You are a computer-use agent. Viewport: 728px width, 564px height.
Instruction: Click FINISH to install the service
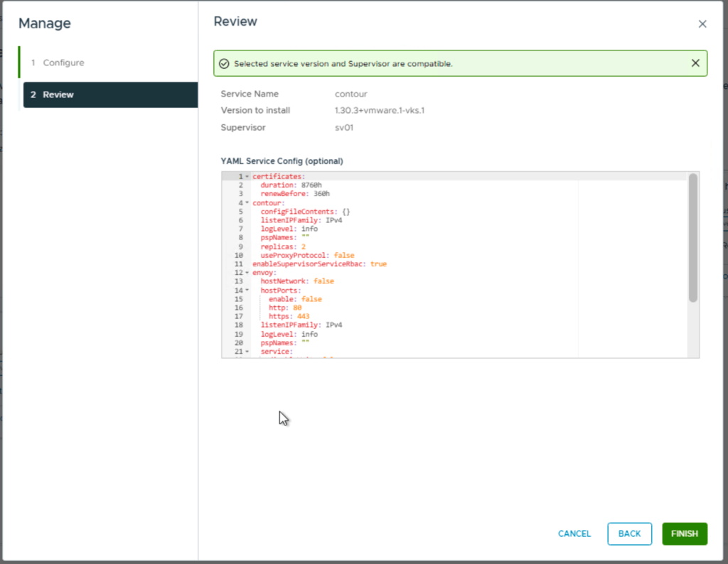[x=684, y=533]
